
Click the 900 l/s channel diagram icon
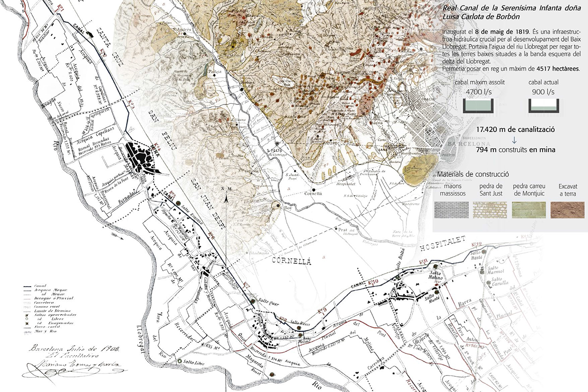pos(543,105)
